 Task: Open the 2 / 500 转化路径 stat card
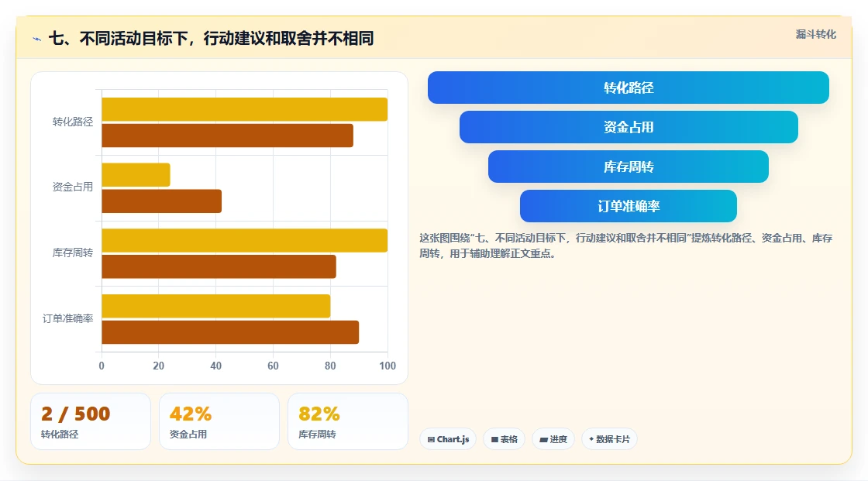(91, 421)
